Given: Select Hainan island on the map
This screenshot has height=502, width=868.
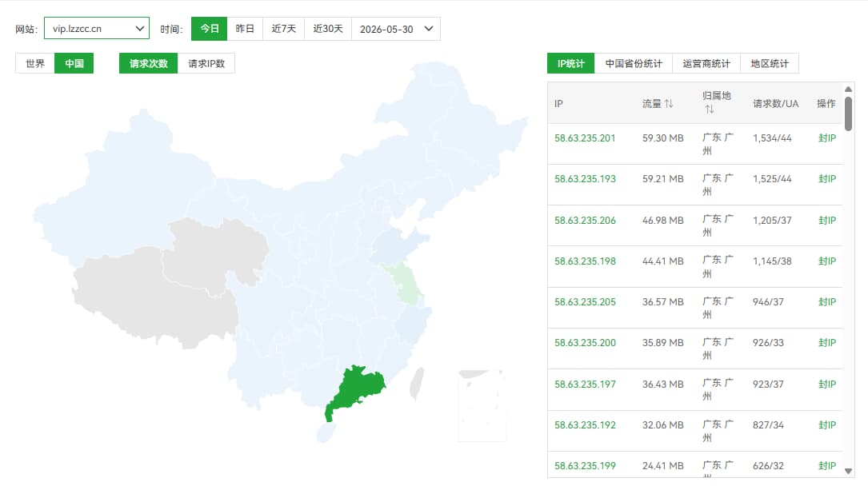Looking at the screenshot, I should pos(326,432).
